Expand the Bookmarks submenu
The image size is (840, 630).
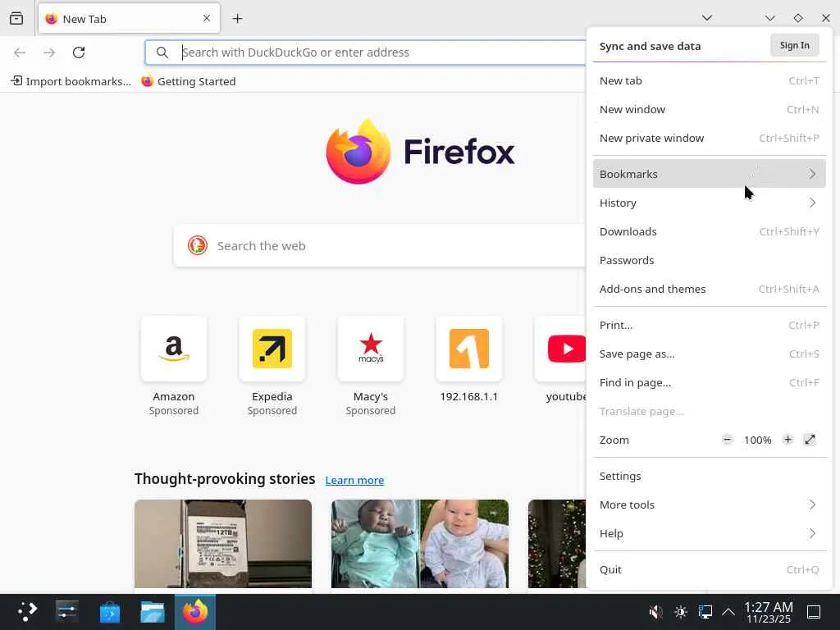[710, 174]
